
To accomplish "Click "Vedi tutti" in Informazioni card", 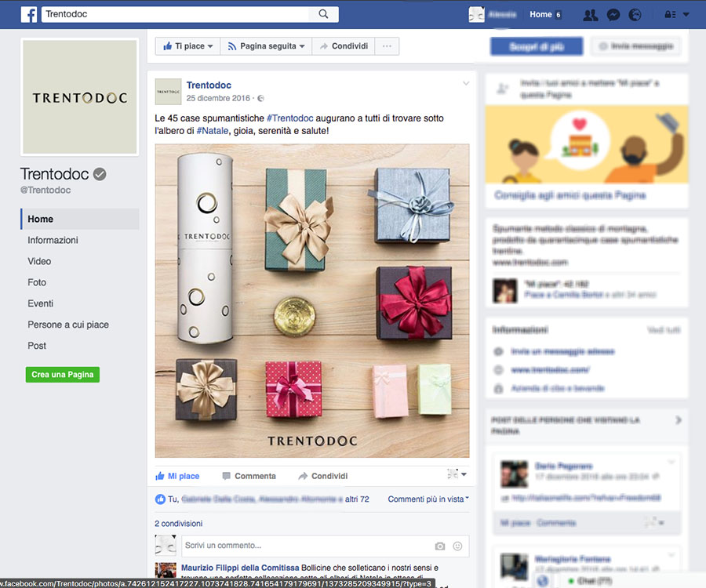I will 664,330.
